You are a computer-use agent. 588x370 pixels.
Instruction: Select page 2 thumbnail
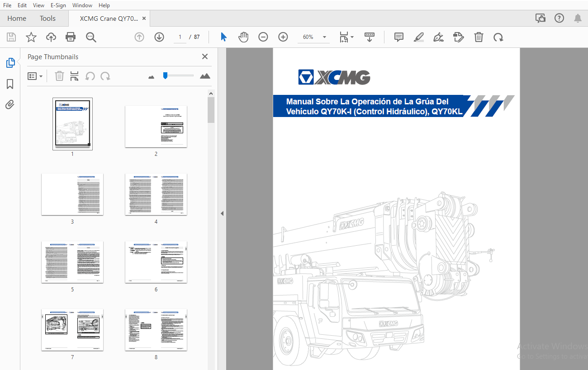(156, 126)
